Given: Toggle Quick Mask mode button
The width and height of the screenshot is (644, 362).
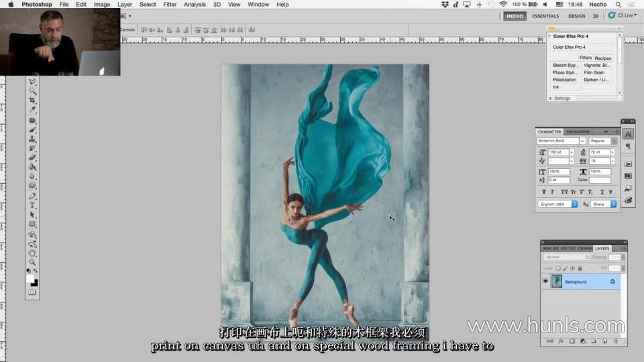Looking at the screenshot, I should 32,292.
